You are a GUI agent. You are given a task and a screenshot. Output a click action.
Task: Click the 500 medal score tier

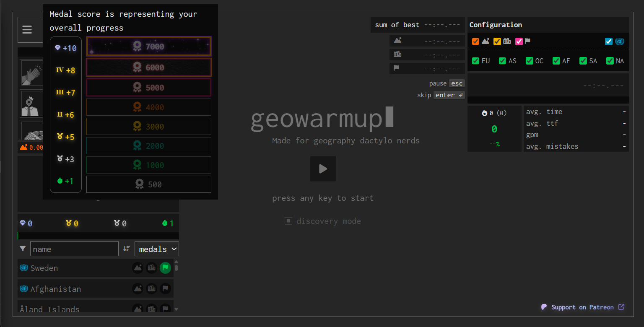(x=149, y=184)
